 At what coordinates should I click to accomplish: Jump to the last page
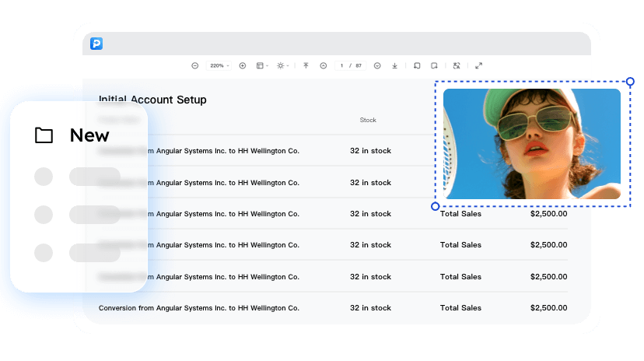point(394,66)
